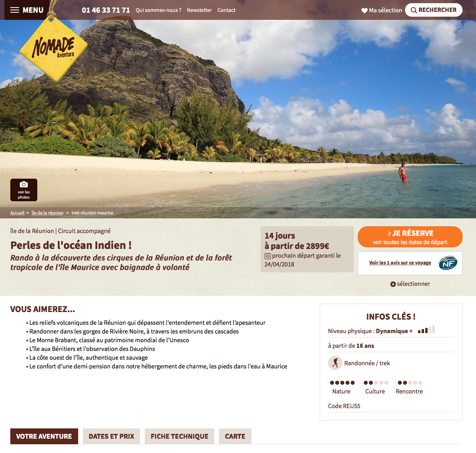This screenshot has width=476, height=453.
Task: Click the Randonnée / trek hiker icon
Action: pos(335,363)
